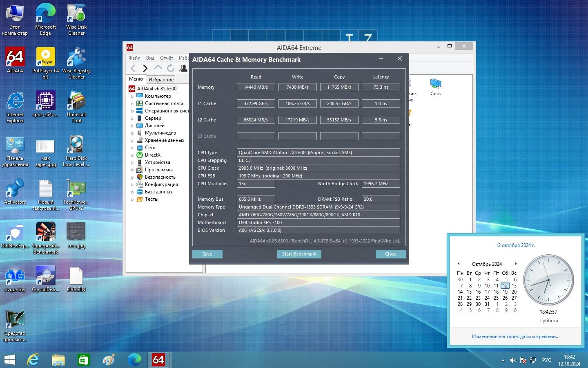Go to previous month in calendar
The width and height of the screenshot is (588, 368).
pos(459,264)
